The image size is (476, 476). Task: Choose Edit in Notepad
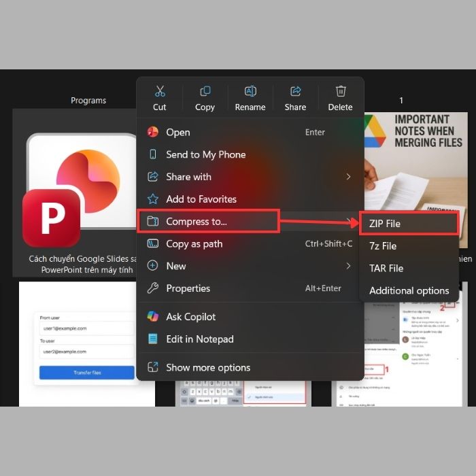[250, 339]
